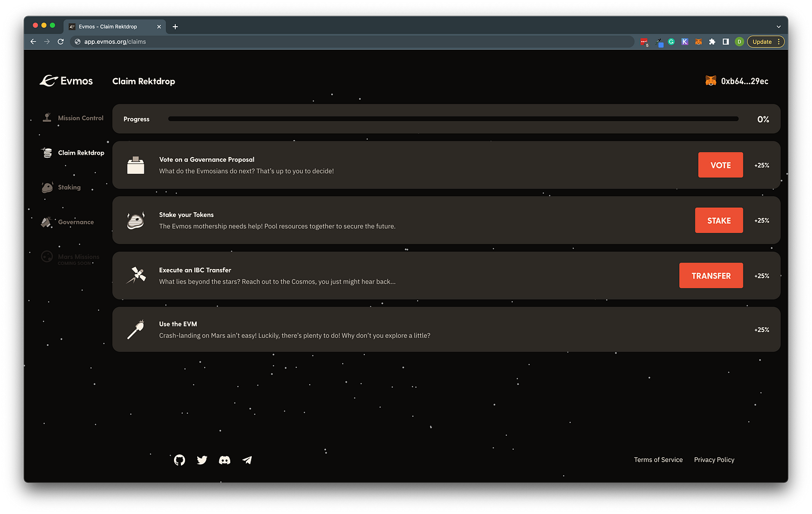Click the Grammarly extension icon
The image size is (812, 514).
click(x=671, y=42)
